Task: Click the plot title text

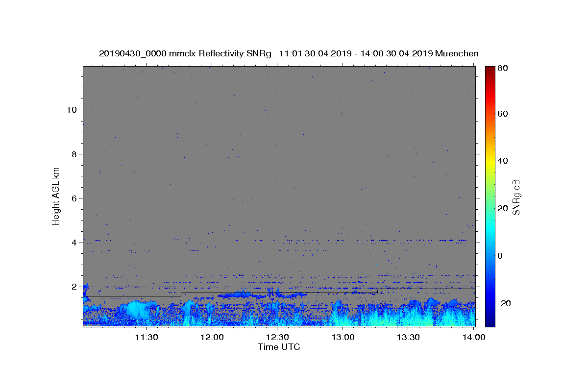Action: (289, 53)
